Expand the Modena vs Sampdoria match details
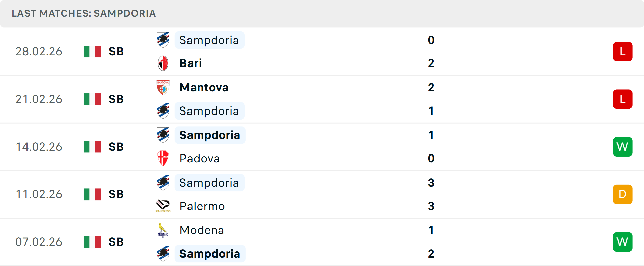 (322, 242)
